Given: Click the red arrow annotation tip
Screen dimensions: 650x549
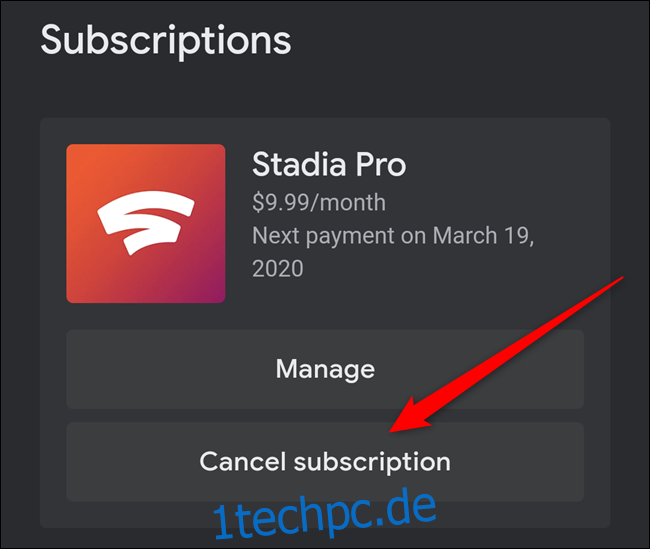Looking at the screenshot, I should pos(392,430).
